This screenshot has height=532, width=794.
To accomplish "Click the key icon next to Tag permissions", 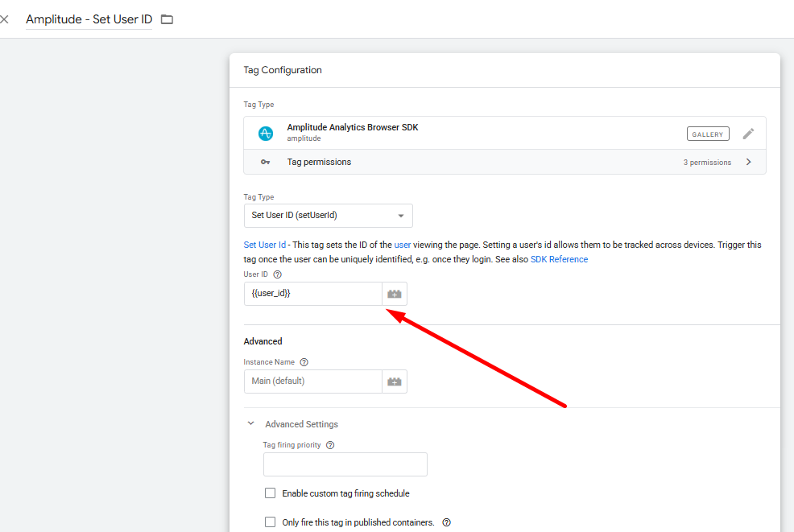I will (x=265, y=162).
